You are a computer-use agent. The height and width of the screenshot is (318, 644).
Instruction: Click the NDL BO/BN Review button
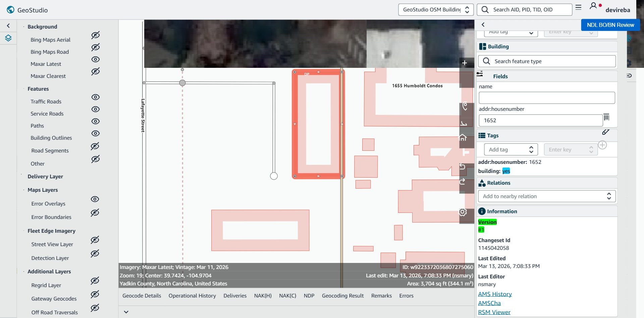pyautogui.click(x=610, y=25)
